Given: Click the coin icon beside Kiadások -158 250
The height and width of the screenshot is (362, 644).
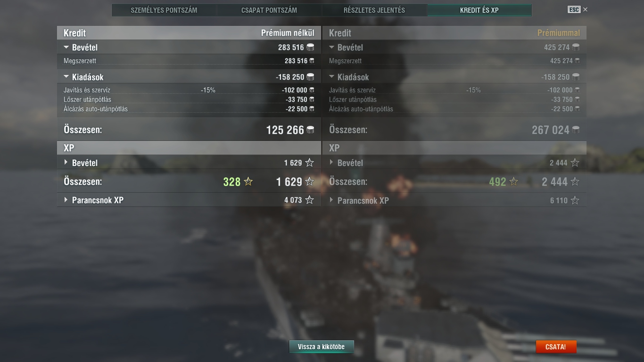Looking at the screenshot, I should [x=310, y=77].
